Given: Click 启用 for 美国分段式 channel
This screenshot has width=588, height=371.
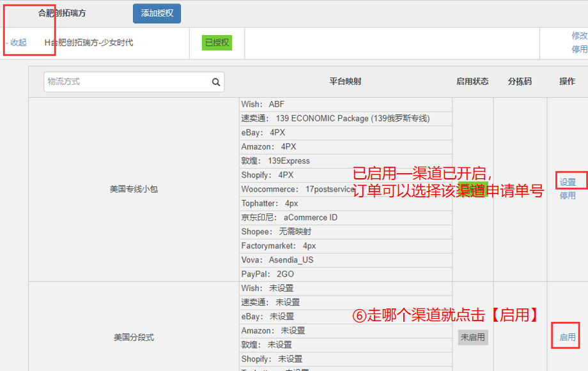Looking at the screenshot, I should coord(568,337).
